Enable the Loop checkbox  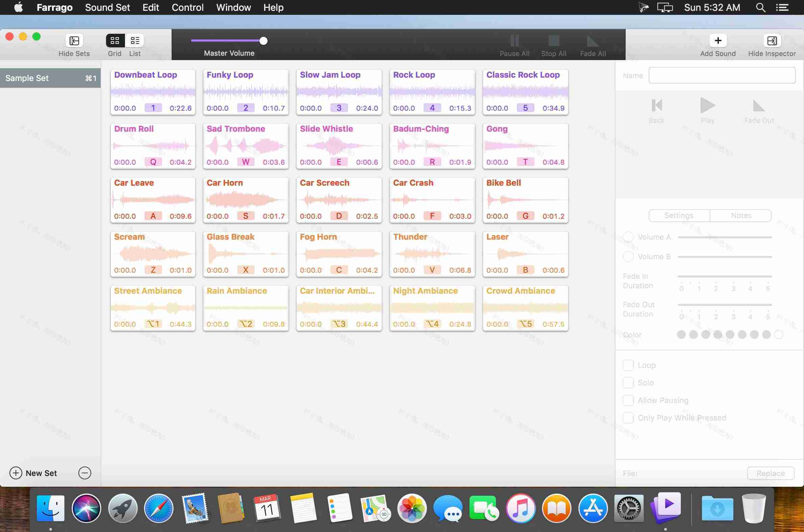coord(628,365)
